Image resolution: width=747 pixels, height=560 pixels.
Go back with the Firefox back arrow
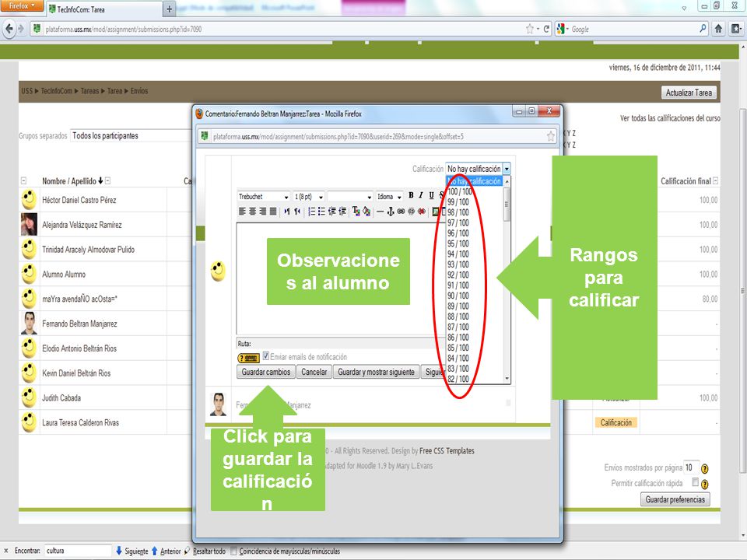[x=9, y=29]
